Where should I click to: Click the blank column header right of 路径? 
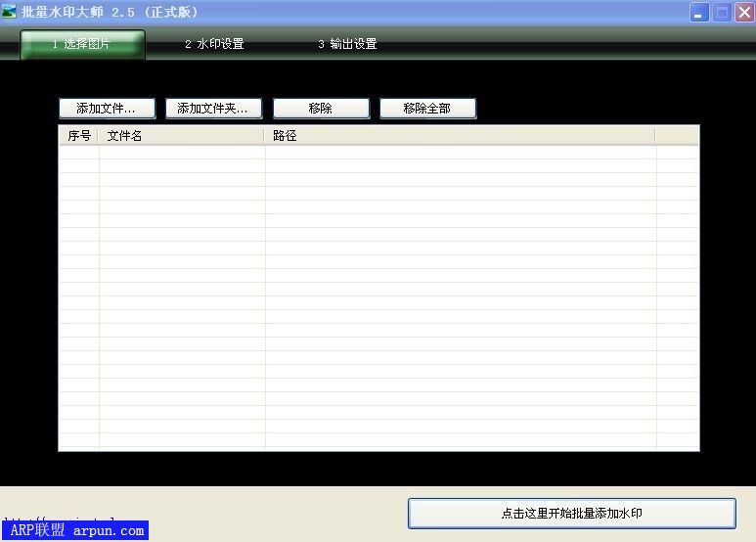coord(677,136)
